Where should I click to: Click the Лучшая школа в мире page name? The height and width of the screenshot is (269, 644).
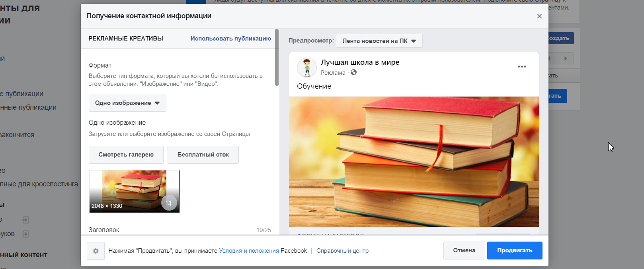click(360, 62)
